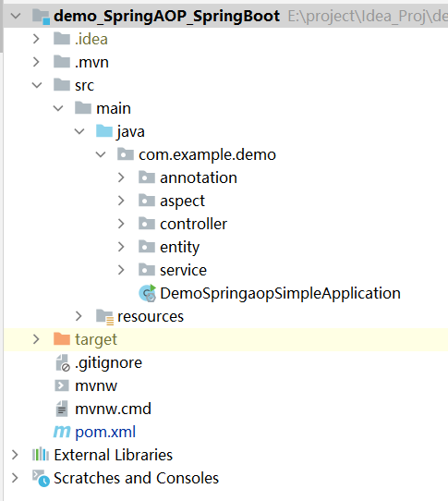
Task: Click the E:\project\Idea_Proj path text
Action: [x=368, y=17]
